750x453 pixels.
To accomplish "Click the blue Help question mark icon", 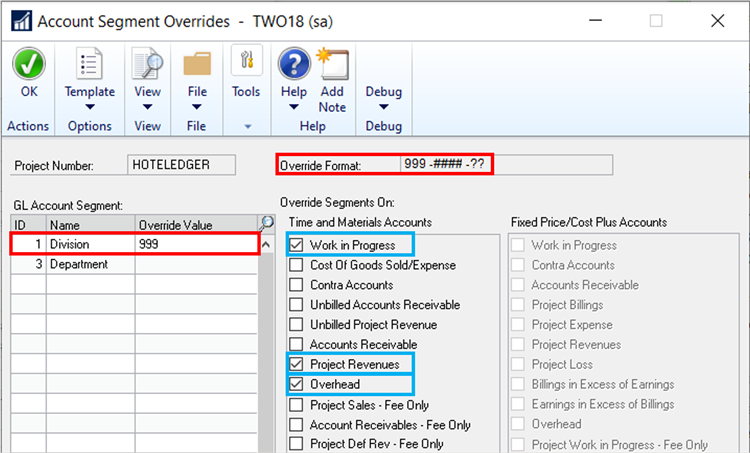I will (x=294, y=63).
